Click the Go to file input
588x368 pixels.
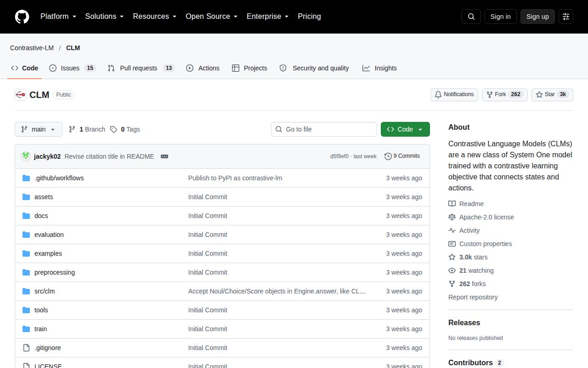coord(324,129)
